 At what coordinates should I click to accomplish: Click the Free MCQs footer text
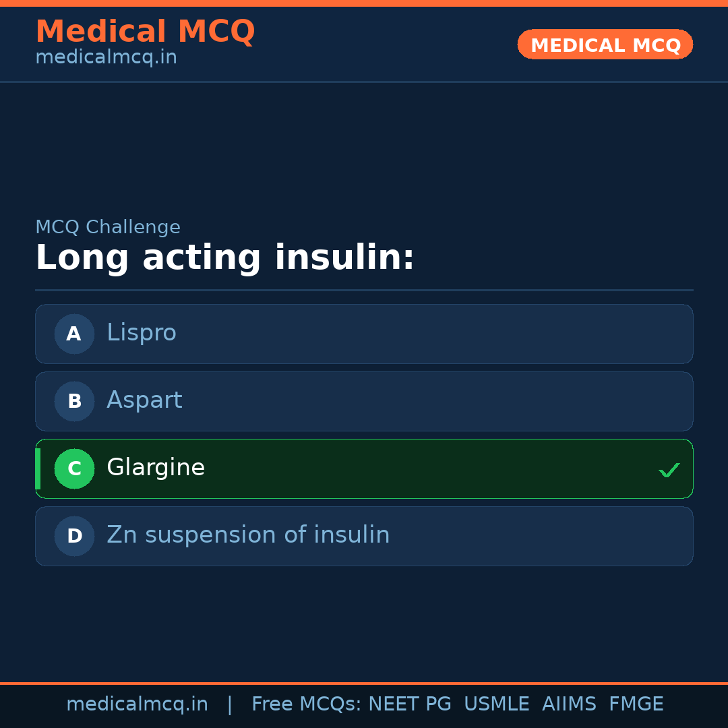click(307, 704)
